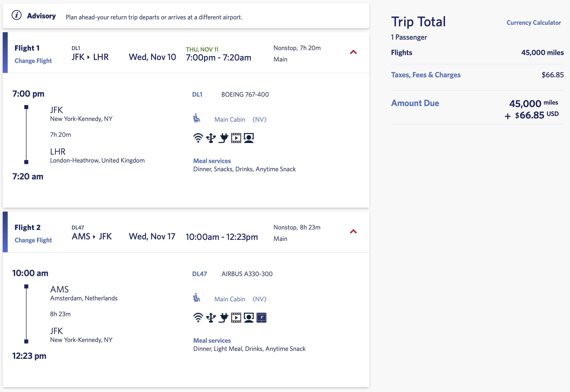570x392 pixels.
Task: Open the DL1 flight number link
Action: (x=197, y=94)
